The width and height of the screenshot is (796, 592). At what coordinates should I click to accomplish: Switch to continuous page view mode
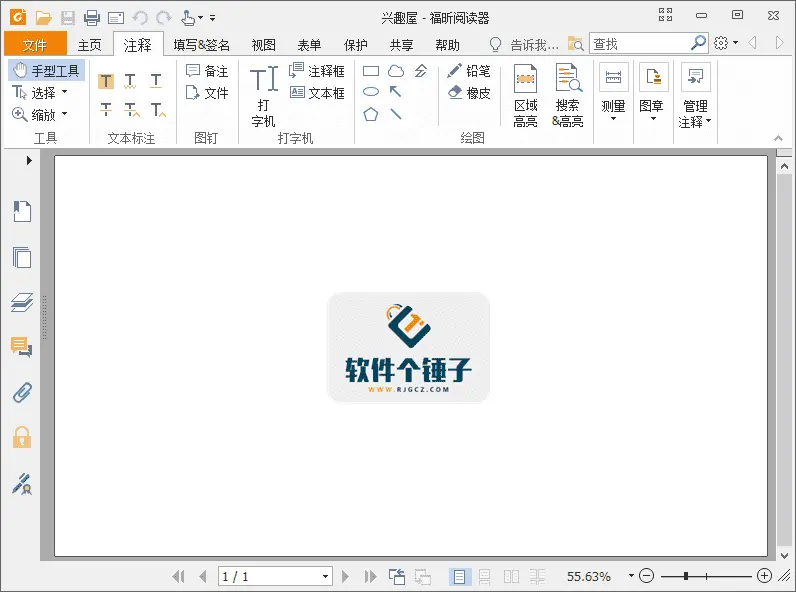tap(485, 577)
